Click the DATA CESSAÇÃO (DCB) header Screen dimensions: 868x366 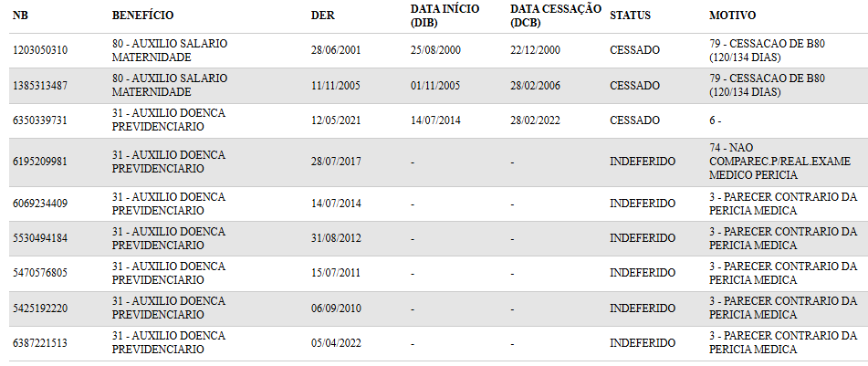pos(555,16)
